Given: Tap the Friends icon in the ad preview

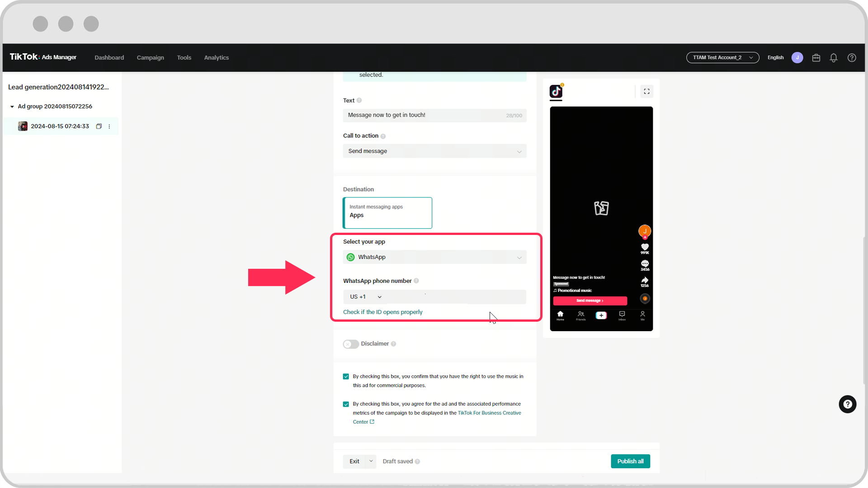Looking at the screenshot, I should tap(581, 315).
